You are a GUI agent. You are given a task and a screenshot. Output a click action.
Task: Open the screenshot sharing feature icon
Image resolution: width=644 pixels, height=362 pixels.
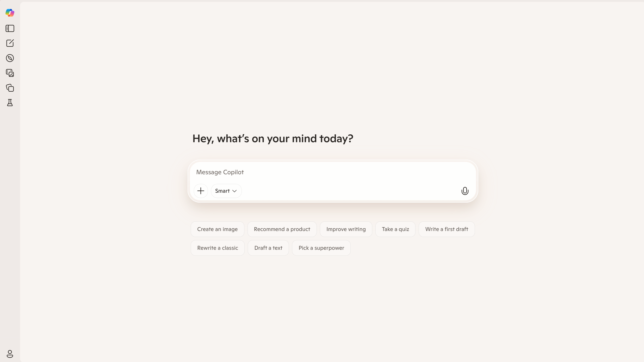10,73
